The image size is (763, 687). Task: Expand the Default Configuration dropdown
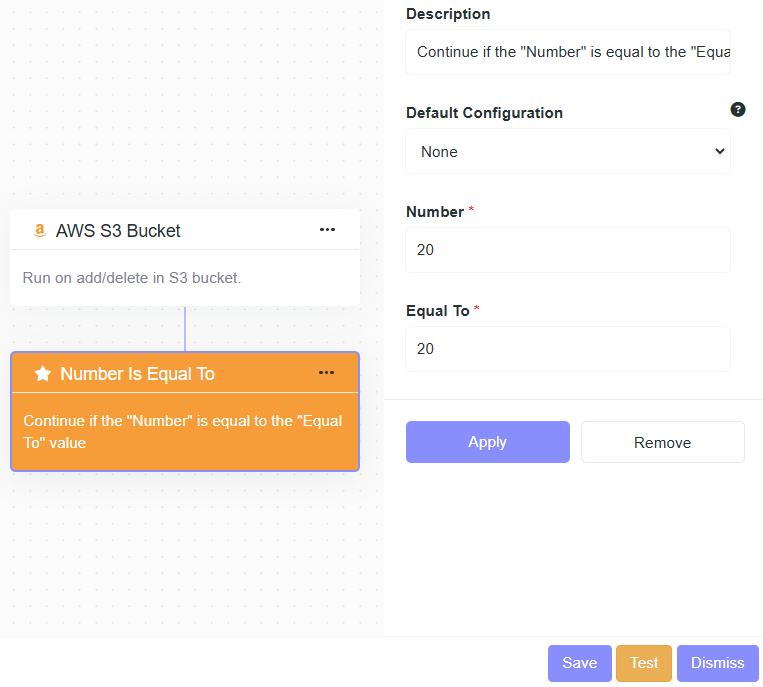tap(567, 152)
